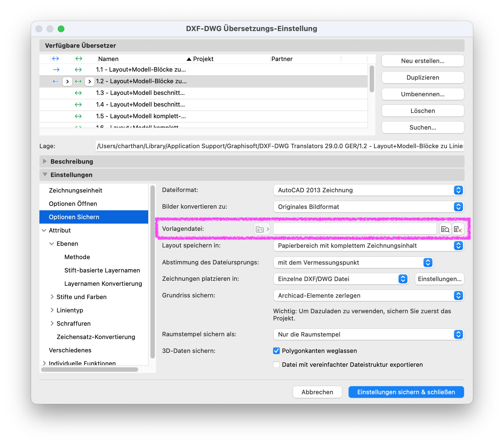Select Methode under Ebenen
This screenshot has width=504, height=445.
click(94, 257)
